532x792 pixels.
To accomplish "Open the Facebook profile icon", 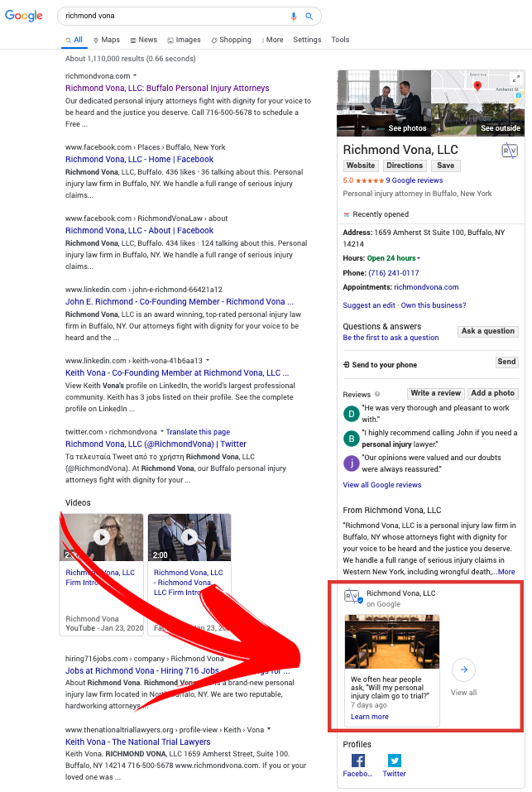I will 358,761.
